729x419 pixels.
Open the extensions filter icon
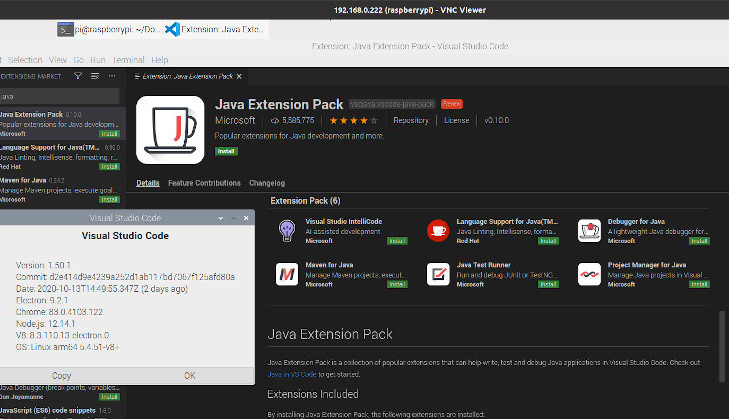(x=78, y=76)
